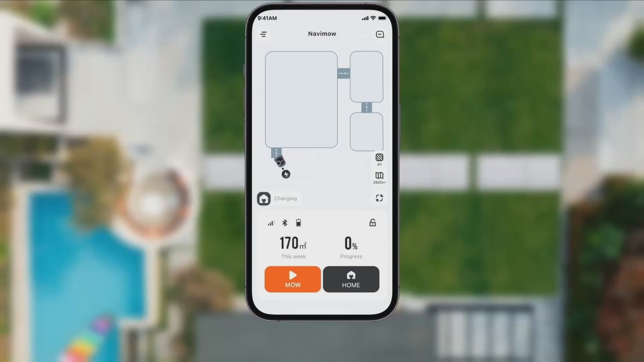Viewport: 644px width, 362px height.
Task: Open the hamburger menu icon
Action: [264, 34]
